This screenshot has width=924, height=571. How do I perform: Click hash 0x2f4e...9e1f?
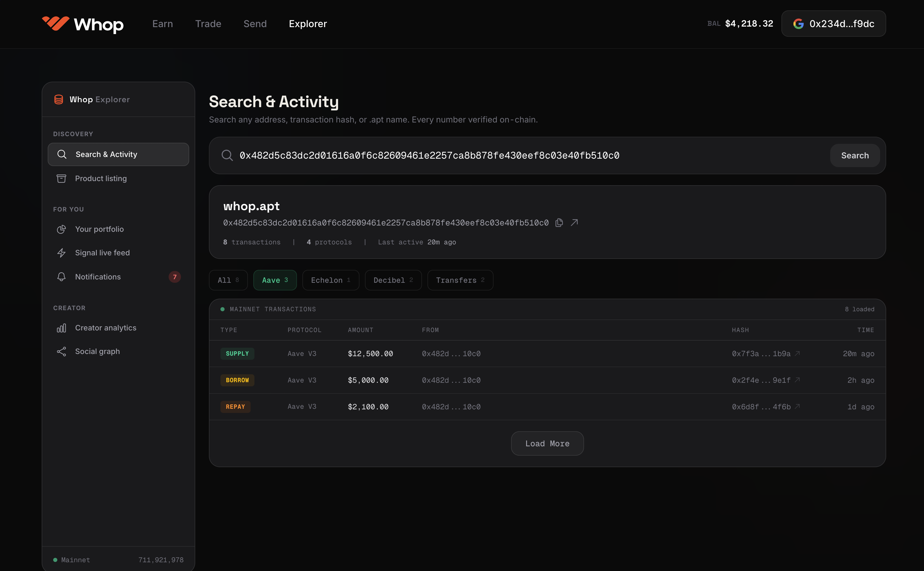click(x=761, y=380)
